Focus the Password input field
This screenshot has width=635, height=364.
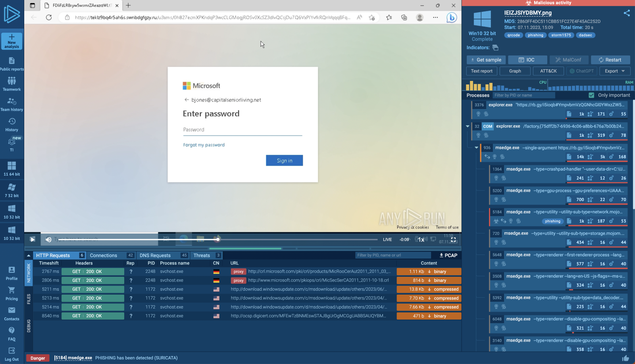click(242, 130)
